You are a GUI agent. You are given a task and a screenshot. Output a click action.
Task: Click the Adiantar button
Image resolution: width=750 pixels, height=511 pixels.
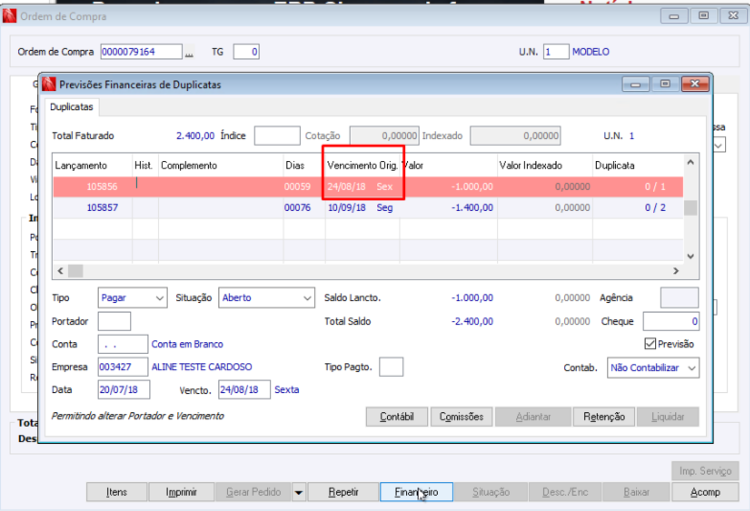point(533,417)
